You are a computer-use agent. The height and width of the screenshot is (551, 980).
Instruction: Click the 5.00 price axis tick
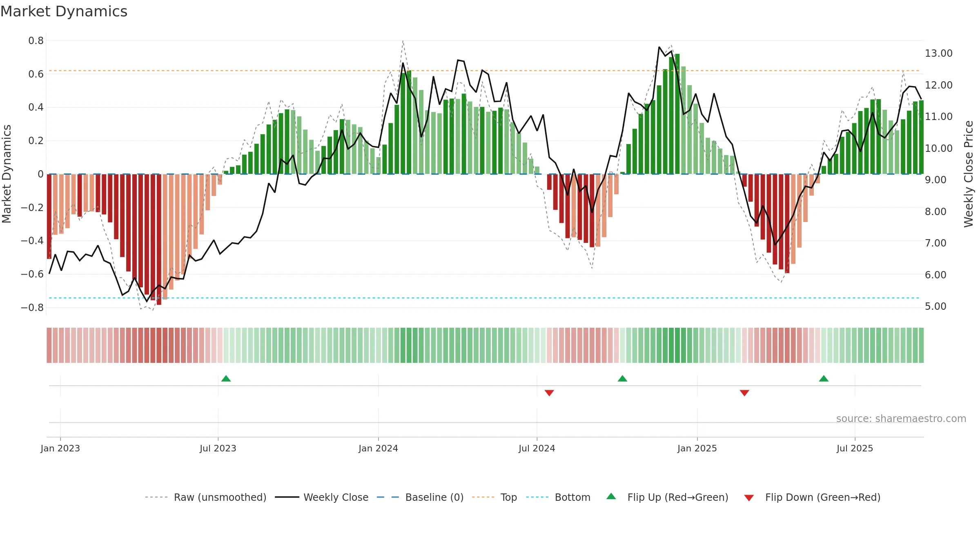[935, 307]
